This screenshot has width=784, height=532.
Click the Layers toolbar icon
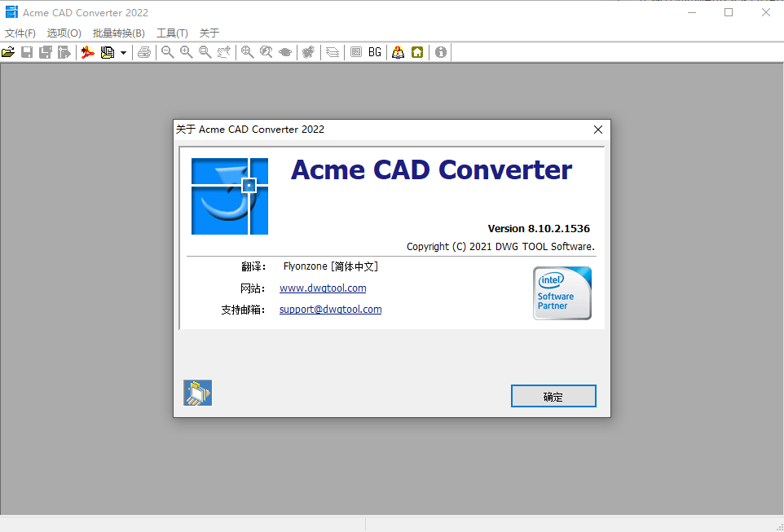[x=333, y=52]
